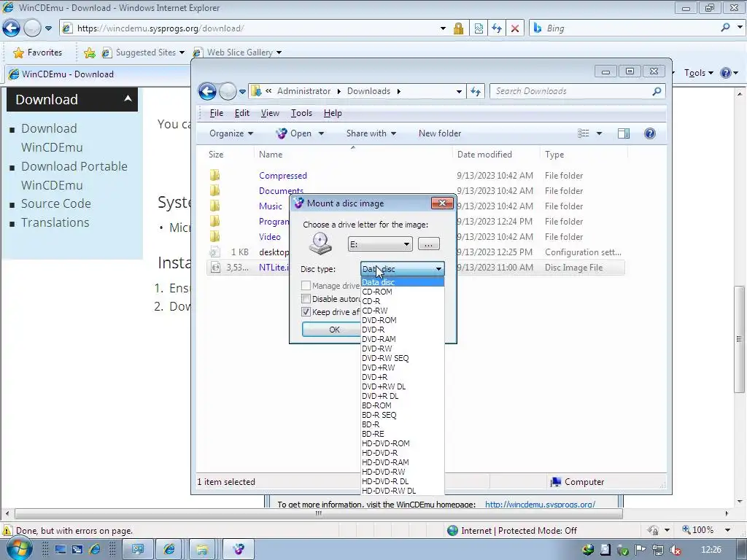Click the page horizontal scrollbar thumb
The height and width of the screenshot is (560, 747).
318,514
